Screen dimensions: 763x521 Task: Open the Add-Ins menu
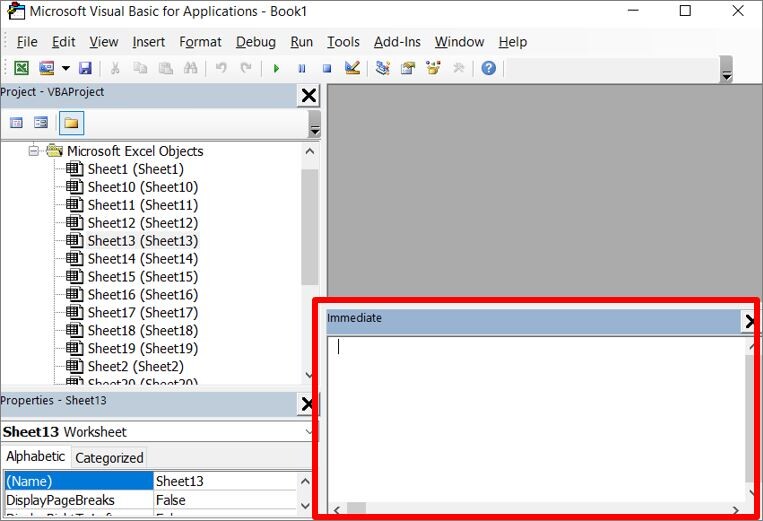click(397, 42)
